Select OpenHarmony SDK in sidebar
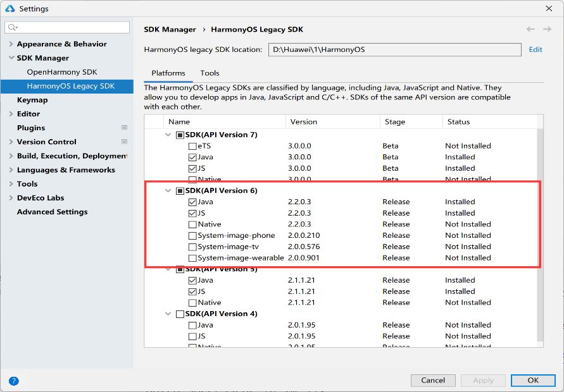This screenshot has width=564, height=392. coord(62,72)
